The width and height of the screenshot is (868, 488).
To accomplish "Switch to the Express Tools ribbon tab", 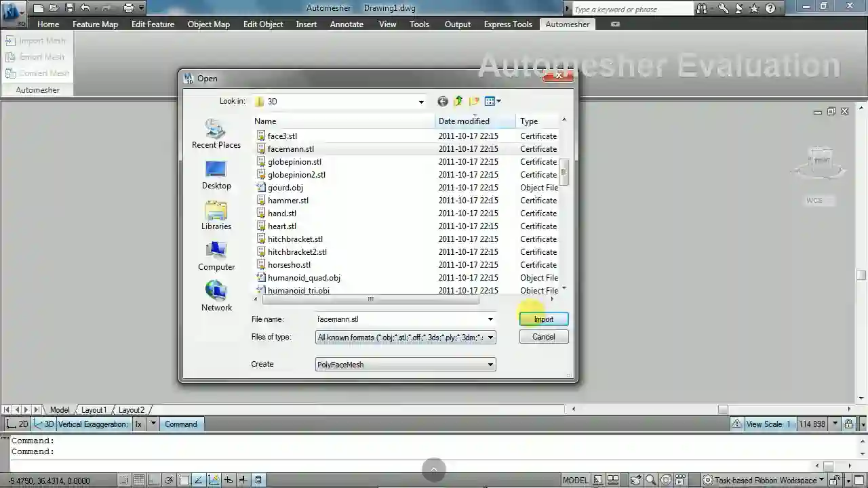I will click(x=507, y=24).
